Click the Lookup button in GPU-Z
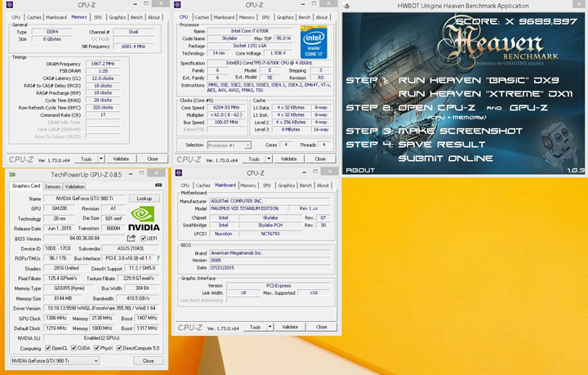588x375 pixels. point(145,199)
